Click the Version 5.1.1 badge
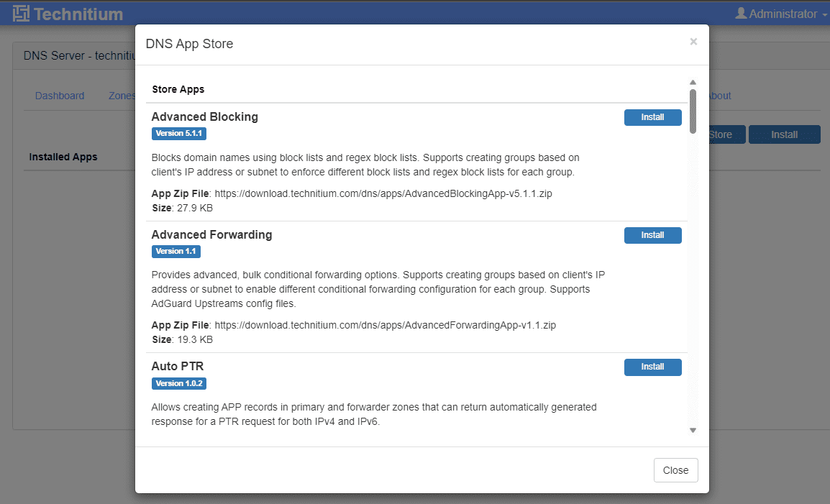Image resolution: width=830 pixels, height=504 pixels. coord(179,134)
